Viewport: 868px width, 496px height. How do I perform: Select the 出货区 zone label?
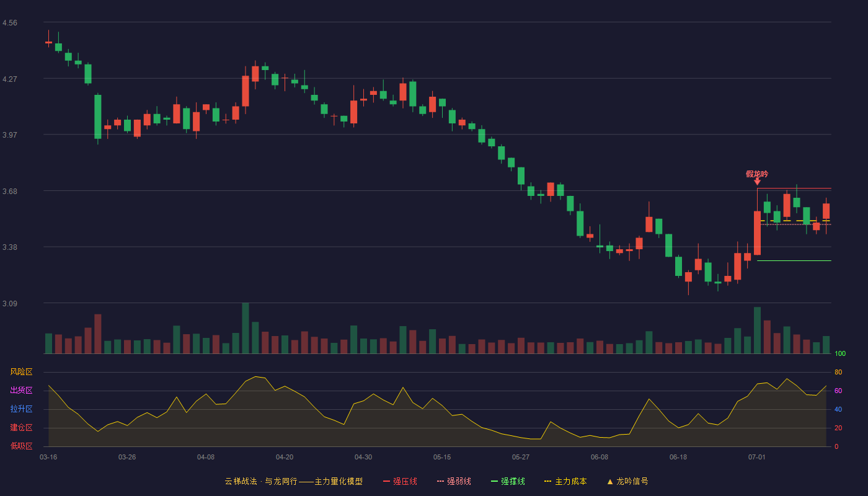(21, 391)
